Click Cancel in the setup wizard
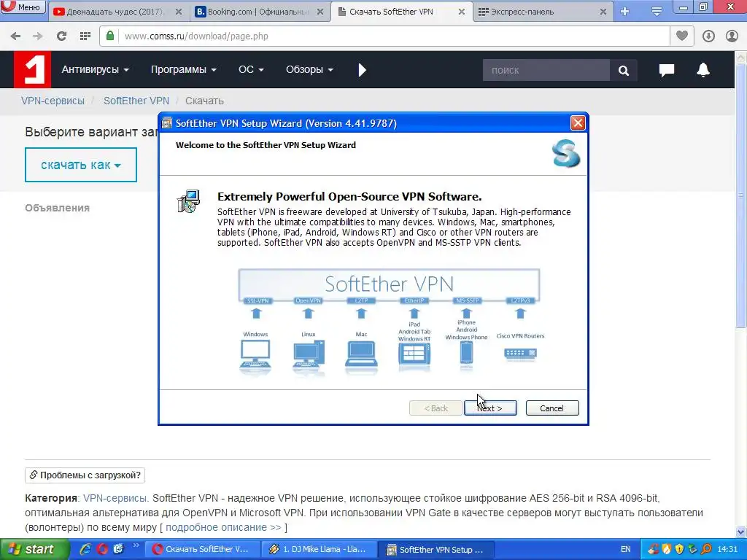747x560 pixels. point(551,408)
